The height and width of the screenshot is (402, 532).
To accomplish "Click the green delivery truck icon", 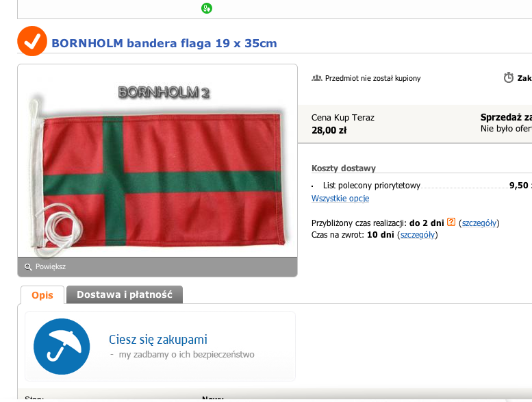I will 207,8.
